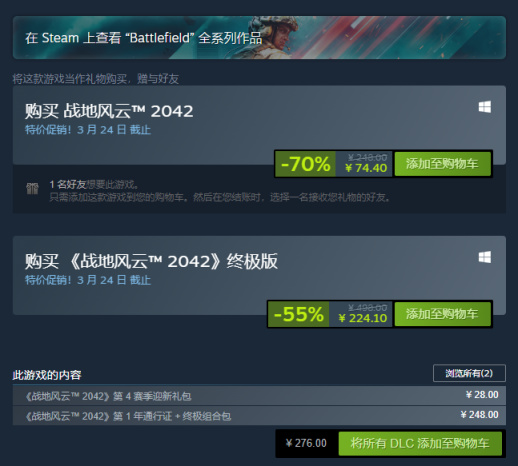Click the ¥ 224.10 discounted price
The height and width of the screenshot is (466, 518).
pyautogui.click(x=363, y=318)
